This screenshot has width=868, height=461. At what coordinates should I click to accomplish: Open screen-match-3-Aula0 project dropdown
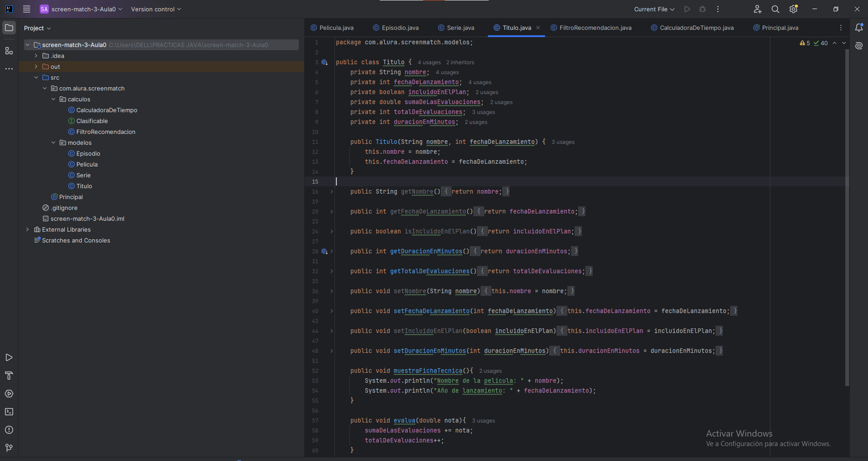(x=81, y=9)
